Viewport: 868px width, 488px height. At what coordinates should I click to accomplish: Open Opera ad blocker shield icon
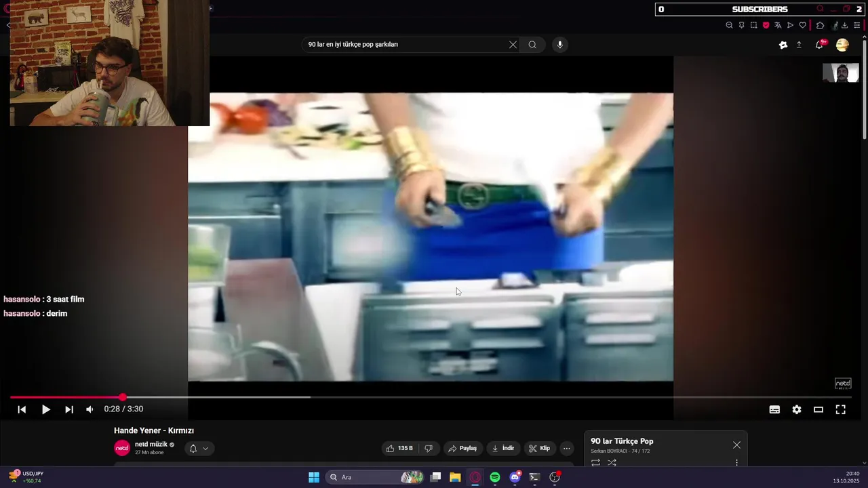tap(766, 25)
